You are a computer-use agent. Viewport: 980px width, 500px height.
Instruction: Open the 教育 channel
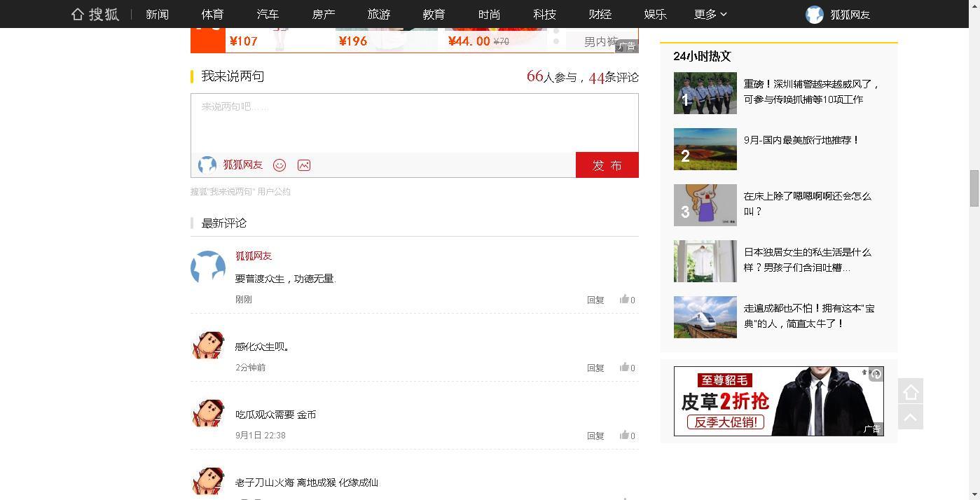pyautogui.click(x=434, y=14)
